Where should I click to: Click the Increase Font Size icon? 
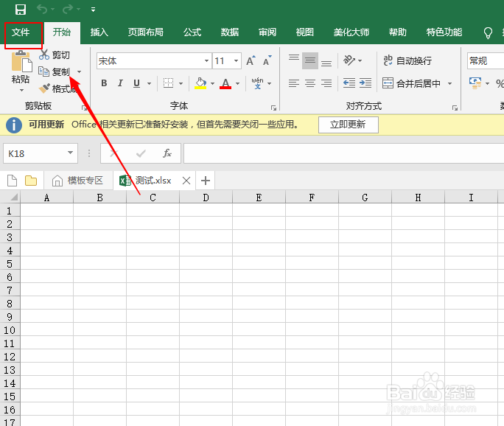251,60
